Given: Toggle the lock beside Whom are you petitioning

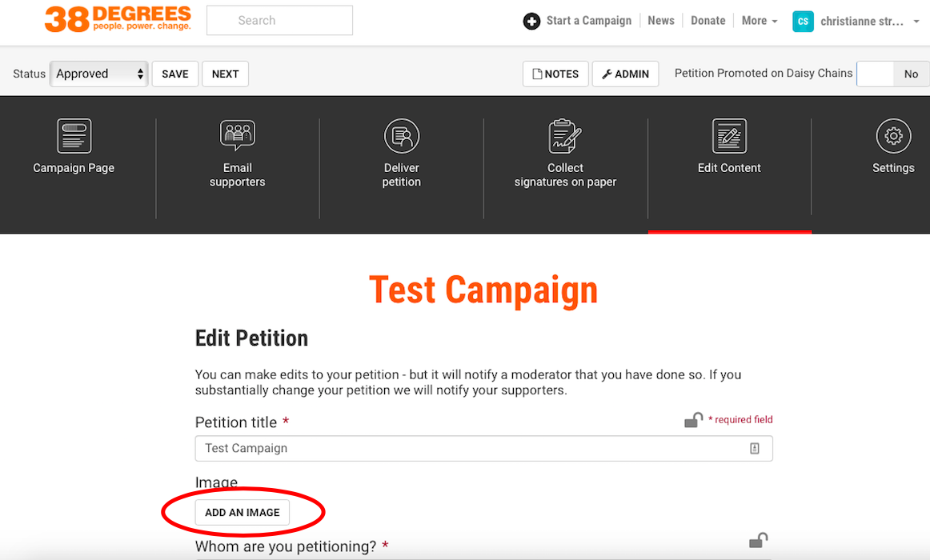Looking at the screenshot, I should pyautogui.click(x=758, y=541).
